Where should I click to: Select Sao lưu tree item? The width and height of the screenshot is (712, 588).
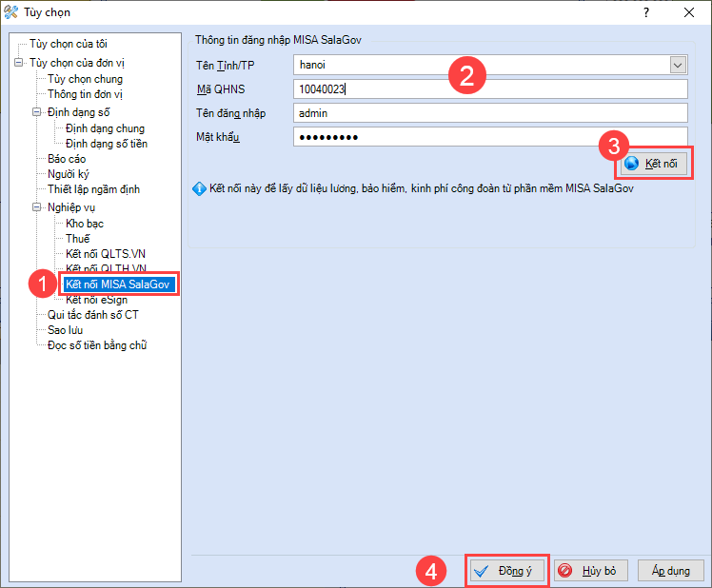[x=65, y=330]
